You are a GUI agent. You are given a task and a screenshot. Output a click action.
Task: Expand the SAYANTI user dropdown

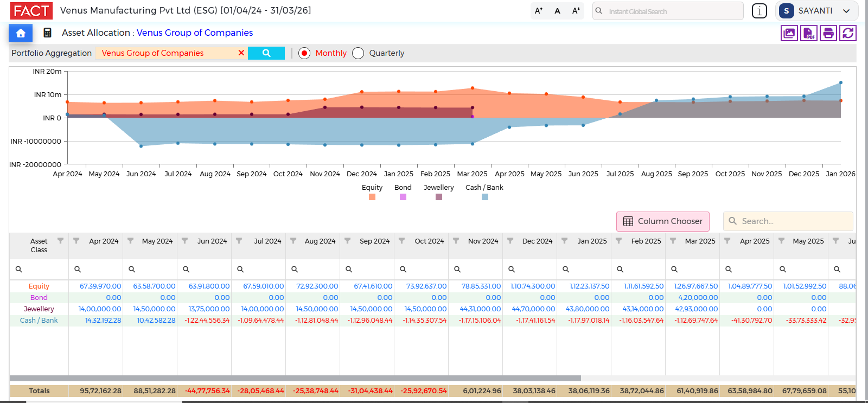(818, 11)
